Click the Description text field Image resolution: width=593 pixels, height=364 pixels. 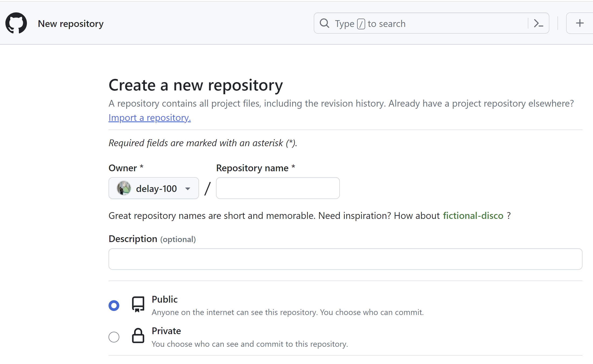tap(345, 259)
